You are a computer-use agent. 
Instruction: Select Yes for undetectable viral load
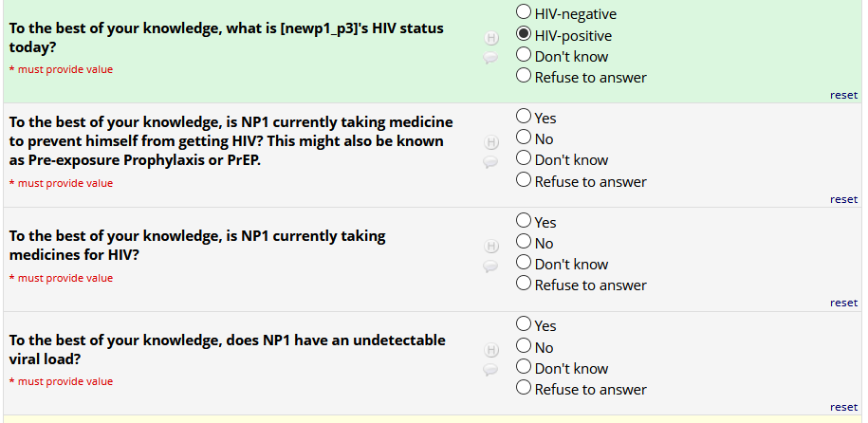(524, 325)
